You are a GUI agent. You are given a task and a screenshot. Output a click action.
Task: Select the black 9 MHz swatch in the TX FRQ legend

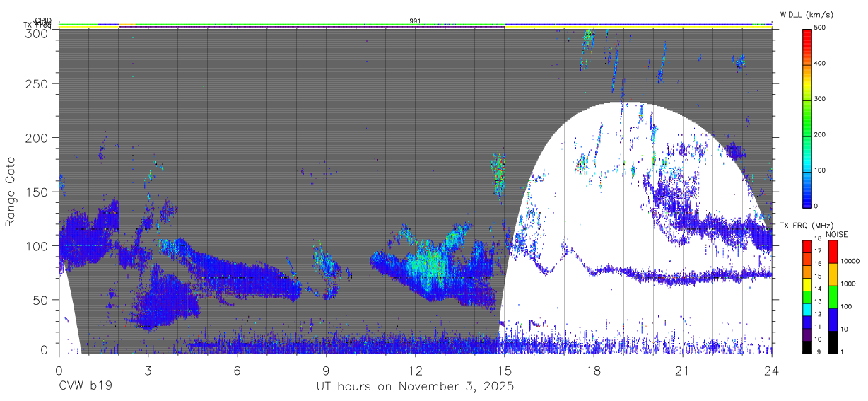click(807, 347)
